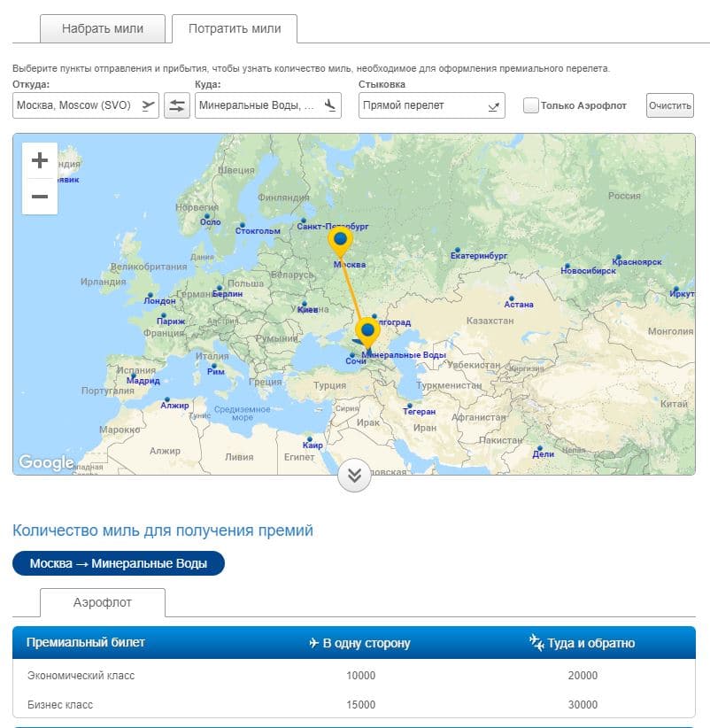Open the 'Стыковка' connection type dropdown
Screen dimensions: 710x728
click(x=431, y=105)
